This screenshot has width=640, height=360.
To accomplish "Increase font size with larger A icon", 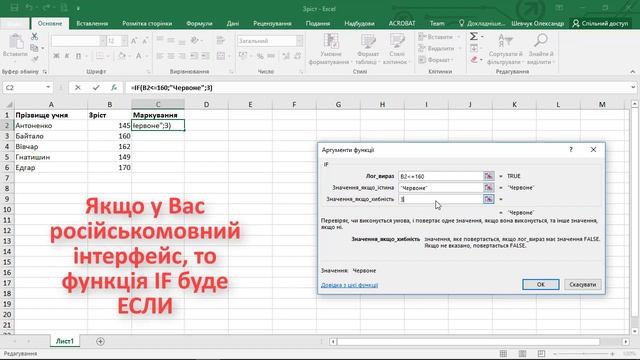I will [x=134, y=41].
